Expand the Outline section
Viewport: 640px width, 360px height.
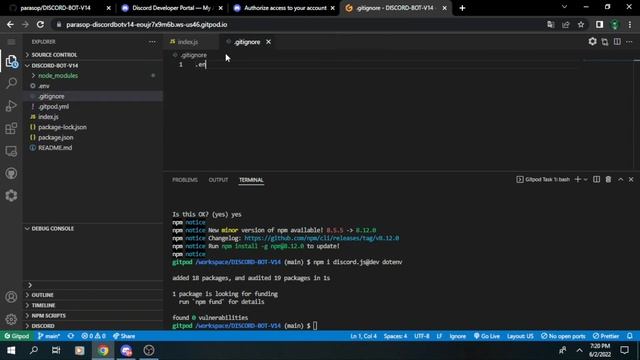(42, 295)
